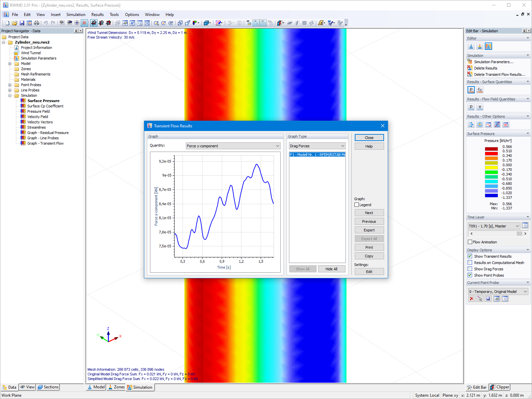This screenshot has height=399, width=532.
Task: Open the Results menu
Action: pos(97,15)
